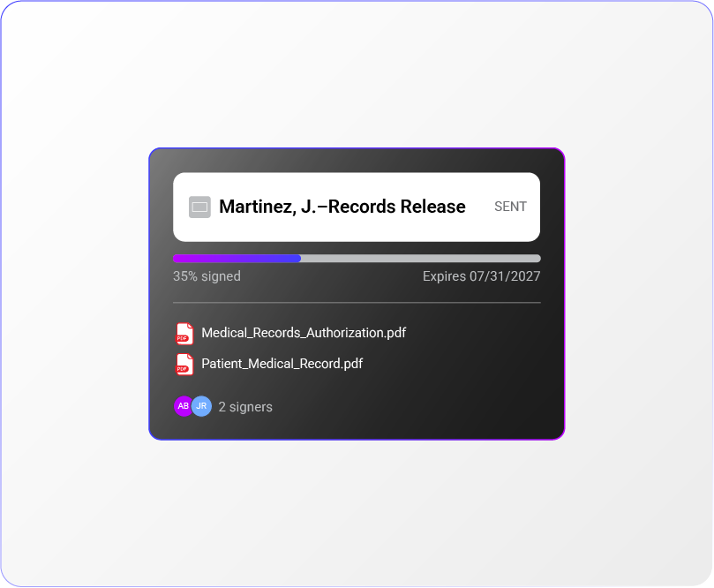Click the PDF icon for Patient_Medical_Record
This screenshot has width=714, height=588.
pyautogui.click(x=184, y=365)
